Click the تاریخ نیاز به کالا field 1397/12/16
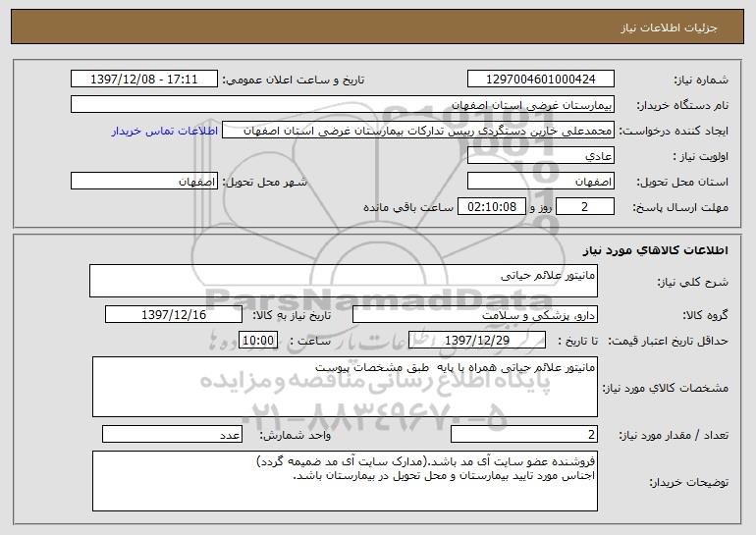The width and height of the screenshot is (756, 535). pyautogui.click(x=174, y=315)
